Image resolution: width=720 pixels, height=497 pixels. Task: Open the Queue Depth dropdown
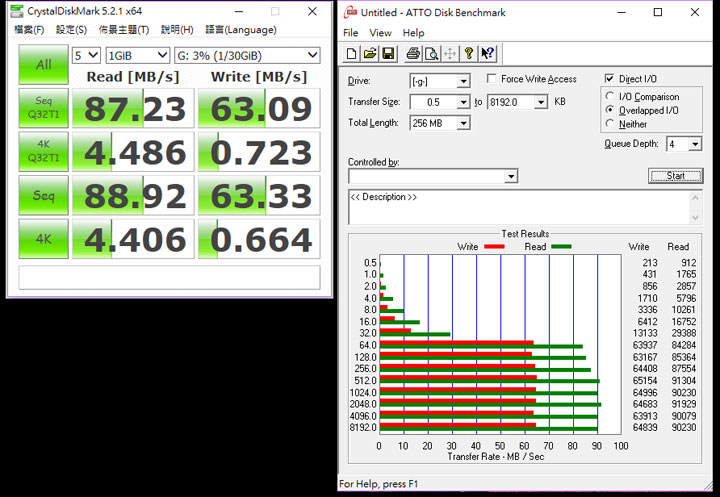(x=695, y=144)
